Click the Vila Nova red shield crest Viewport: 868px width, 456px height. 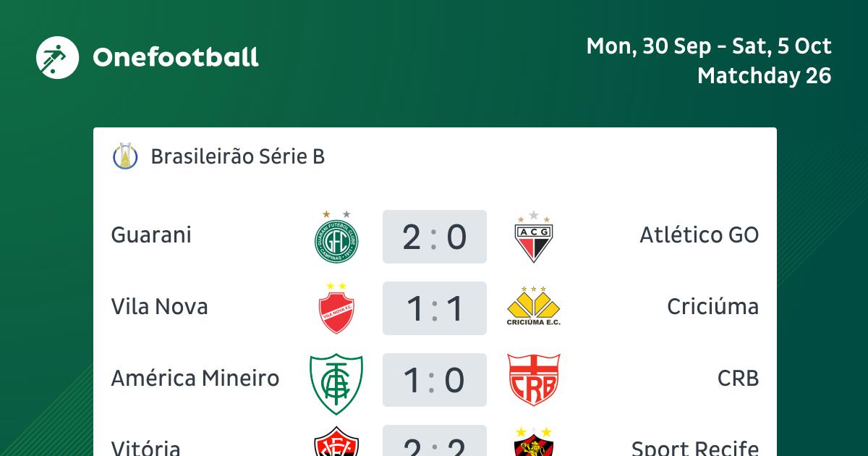point(336,308)
